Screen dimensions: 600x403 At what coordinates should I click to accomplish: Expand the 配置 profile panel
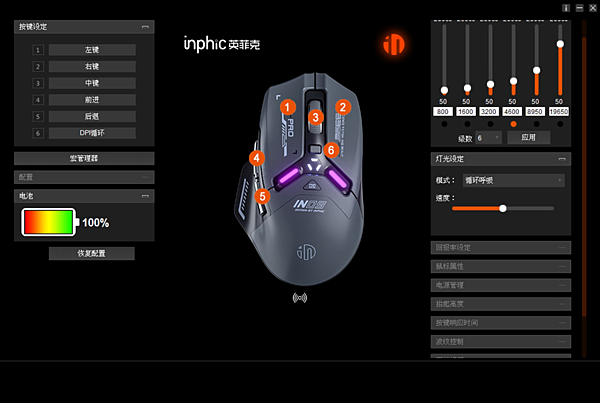84,177
